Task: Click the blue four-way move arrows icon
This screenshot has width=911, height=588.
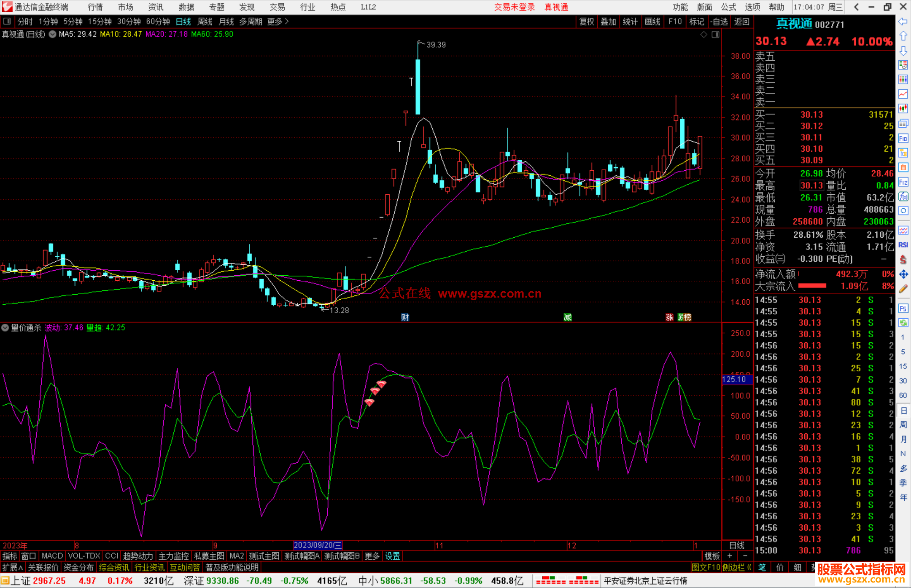Action: [903, 274]
